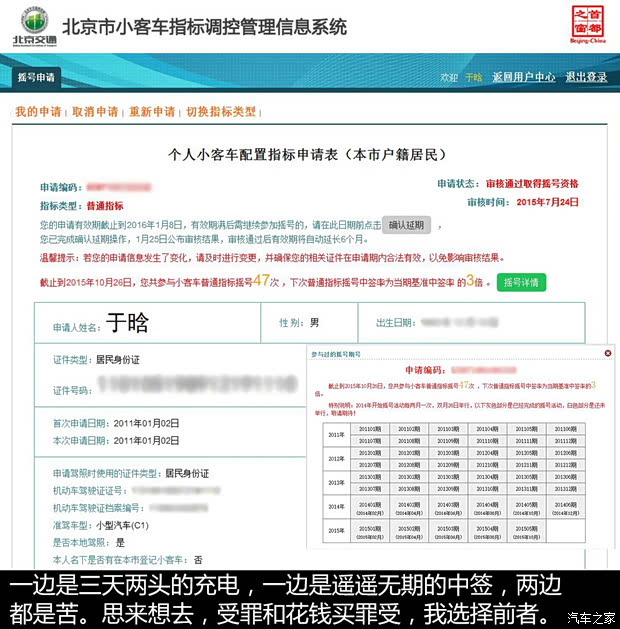Select the 201501期 cell in popup table
Image resolution: width=620 pixels, height=629 pixels.
pyautogui.click(x=369, y=532)
